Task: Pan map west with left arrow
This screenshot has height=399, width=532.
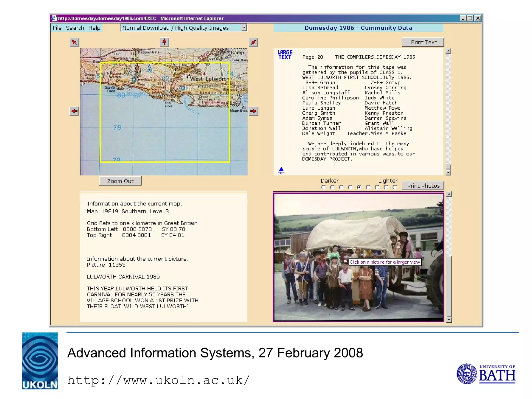Action: click(x=74, y=111)
